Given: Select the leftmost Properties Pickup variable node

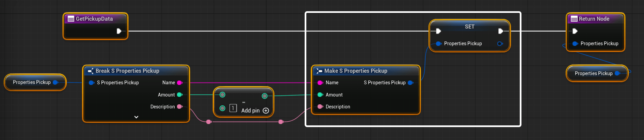Looking at the screenshot, I should [x=32, y=82].
